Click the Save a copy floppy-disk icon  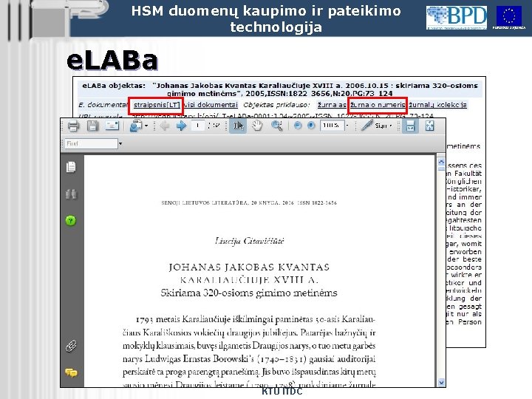tap(92, 126)
